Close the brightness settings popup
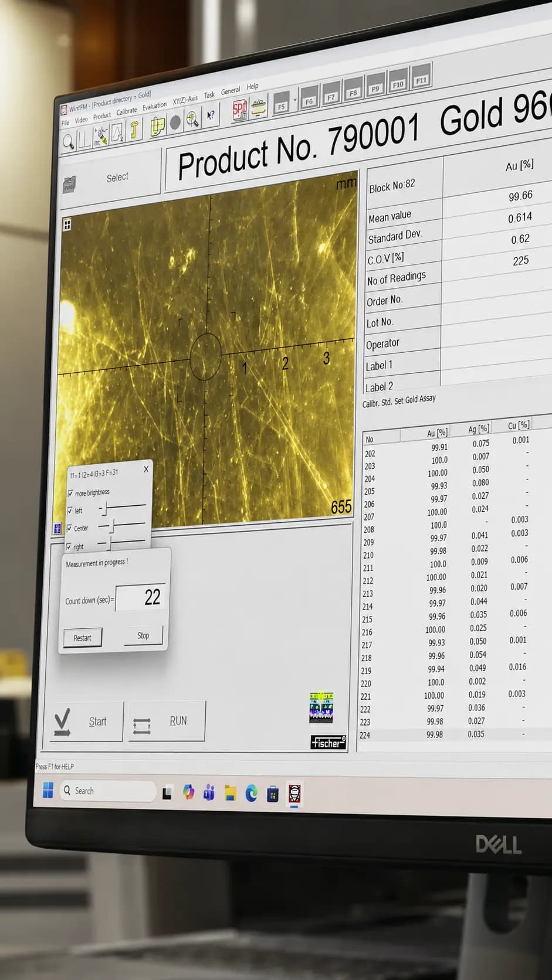552x980 pixels. [146, 469]
